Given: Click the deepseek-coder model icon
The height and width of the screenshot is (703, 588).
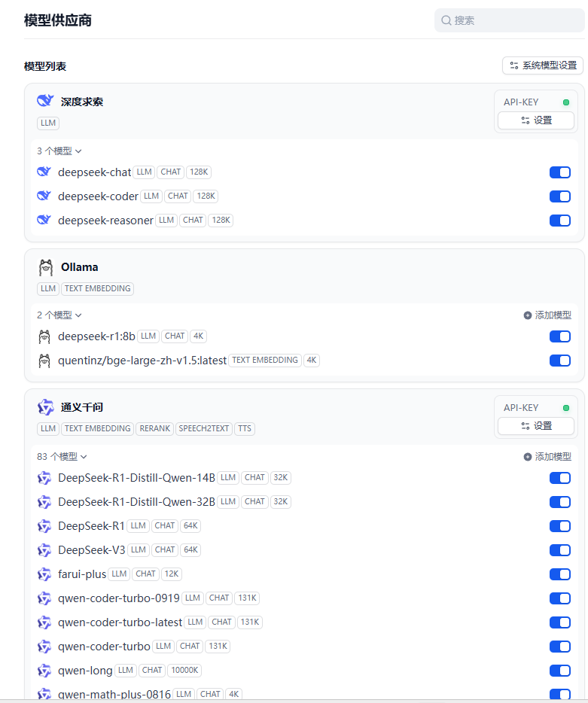Looking at the screenshot, I should (44, 196).
